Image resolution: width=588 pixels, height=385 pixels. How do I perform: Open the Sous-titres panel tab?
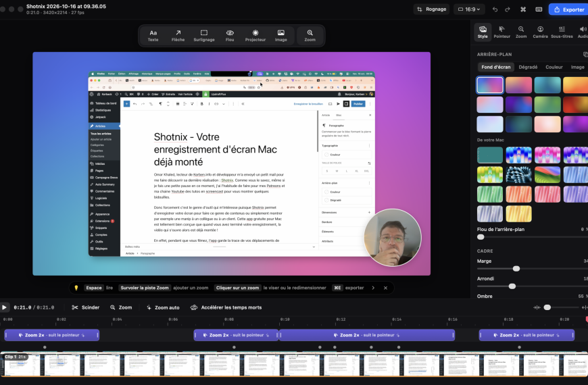562,32
